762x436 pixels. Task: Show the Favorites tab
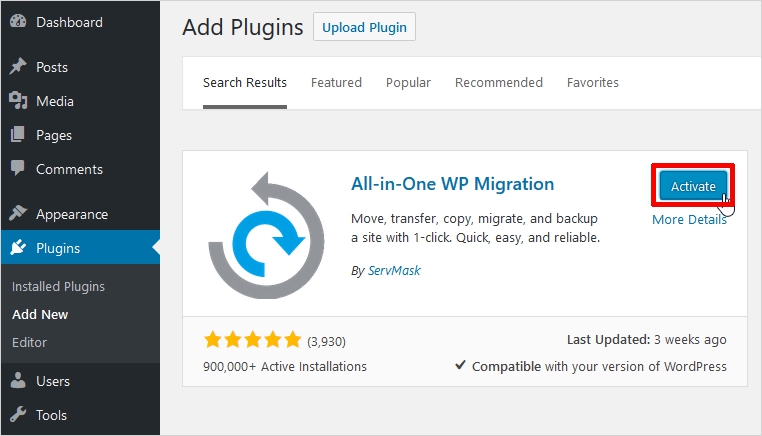click(x=592, y=83)
